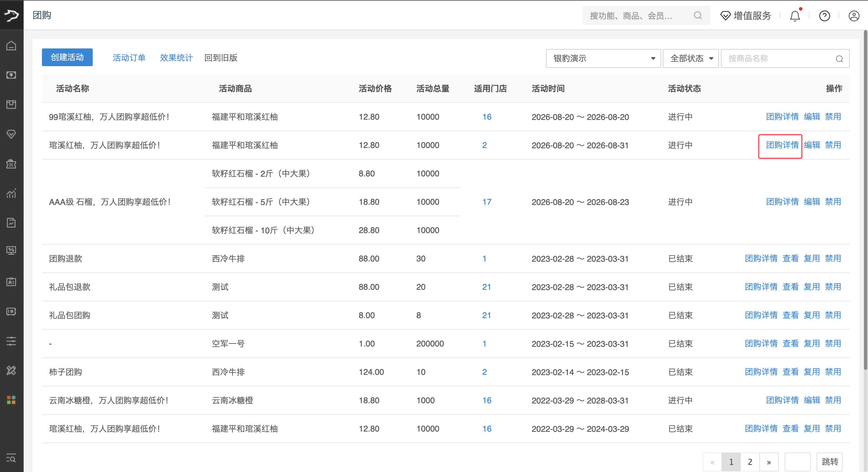Open the diamond heart icon in sidebar
The width and height of the screenshot is (868, 472).
click(12, 134)
